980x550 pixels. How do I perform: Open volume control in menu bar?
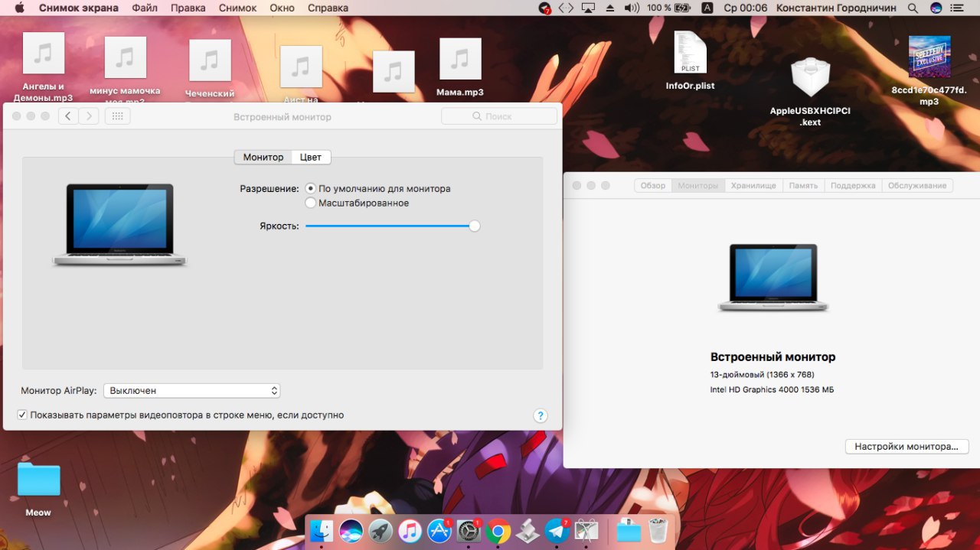632,8
